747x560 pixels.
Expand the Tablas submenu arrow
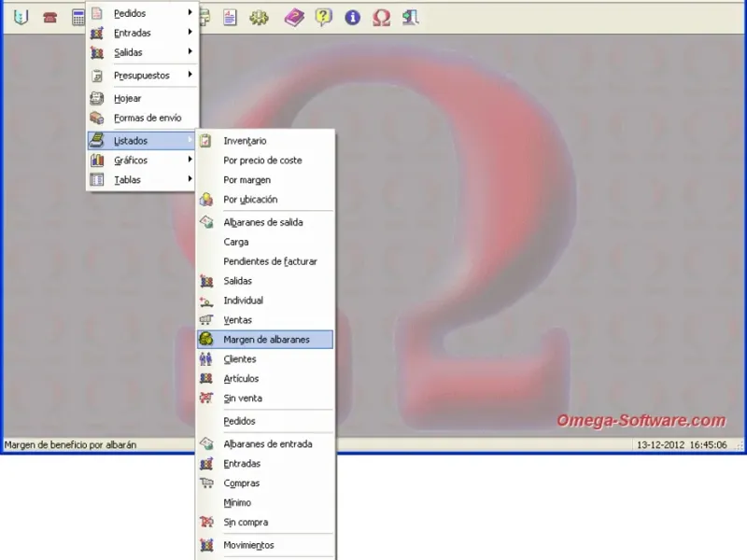coord(190,179)
